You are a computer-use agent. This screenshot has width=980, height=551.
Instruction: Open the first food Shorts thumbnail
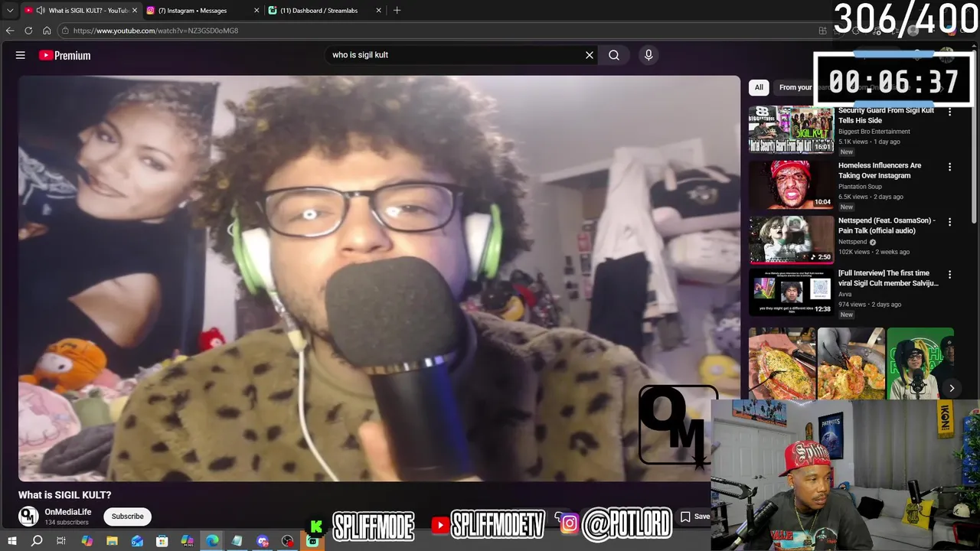coord(782,364)
